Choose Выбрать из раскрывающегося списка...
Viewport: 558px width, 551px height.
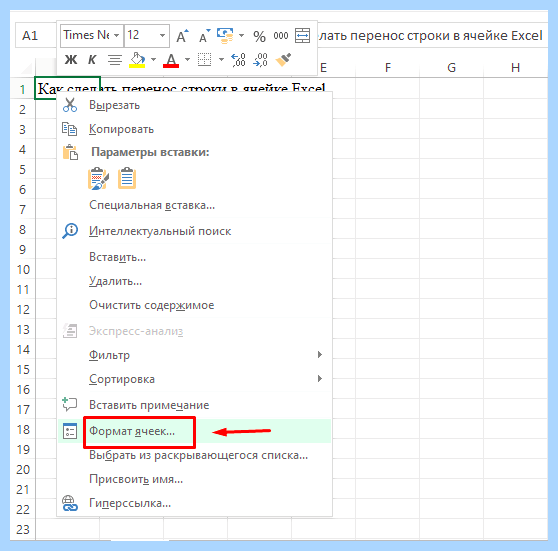(x=194, y=455)
